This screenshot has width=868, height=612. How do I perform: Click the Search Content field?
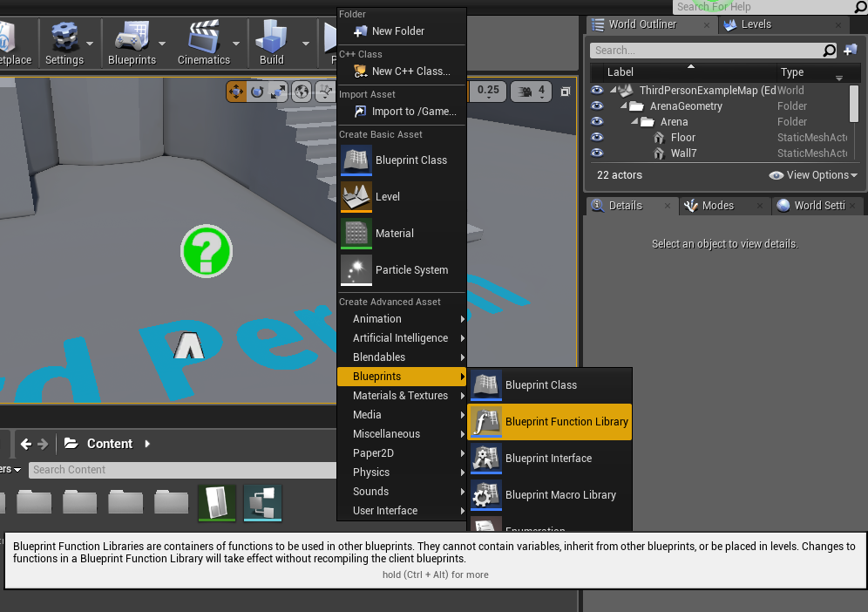coord(183,470)
